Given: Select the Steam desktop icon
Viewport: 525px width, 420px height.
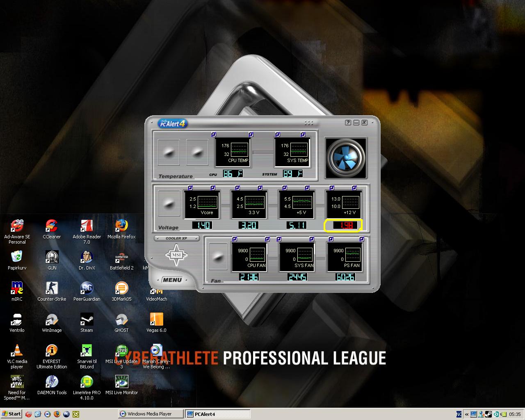Looking at the screenshot, I should click(87, 323).
